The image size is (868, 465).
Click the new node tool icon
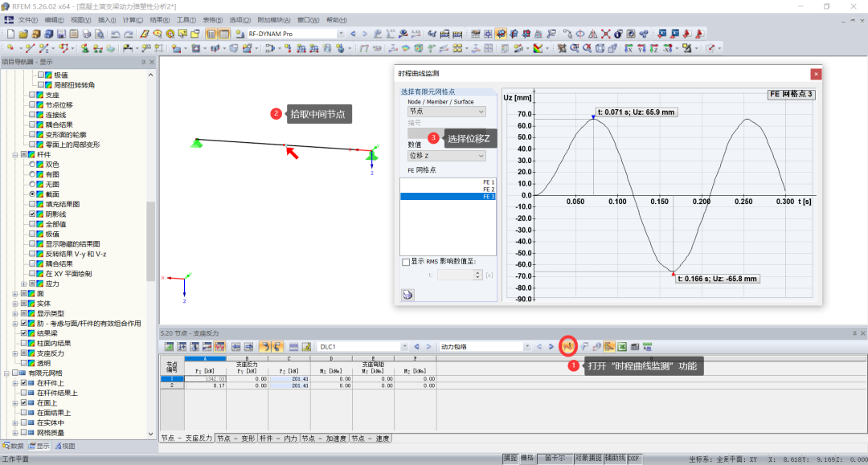point(10,48)
